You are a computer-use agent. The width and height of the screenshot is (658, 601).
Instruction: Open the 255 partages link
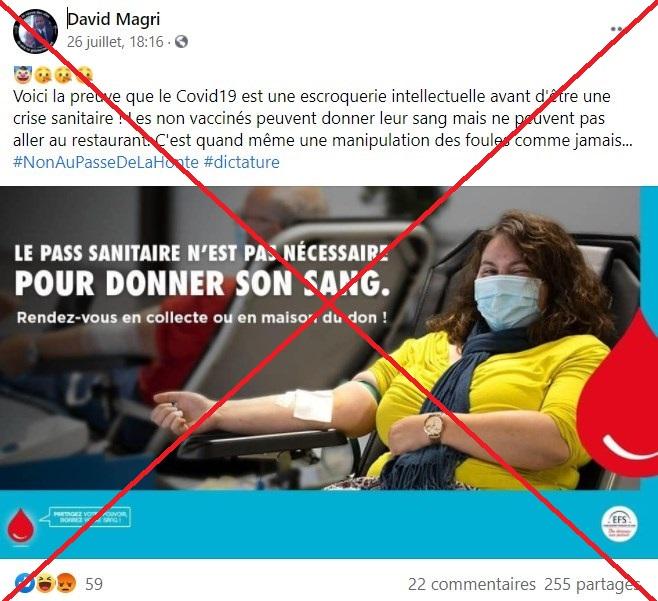click(592, 584)
